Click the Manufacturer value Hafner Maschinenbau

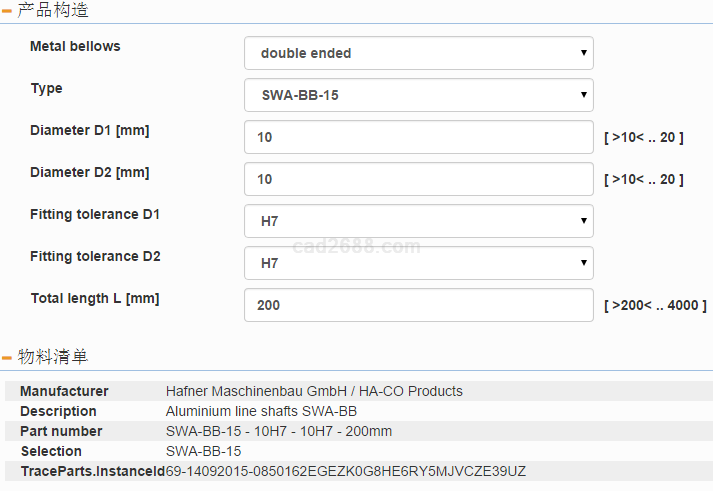coord(314,391)
